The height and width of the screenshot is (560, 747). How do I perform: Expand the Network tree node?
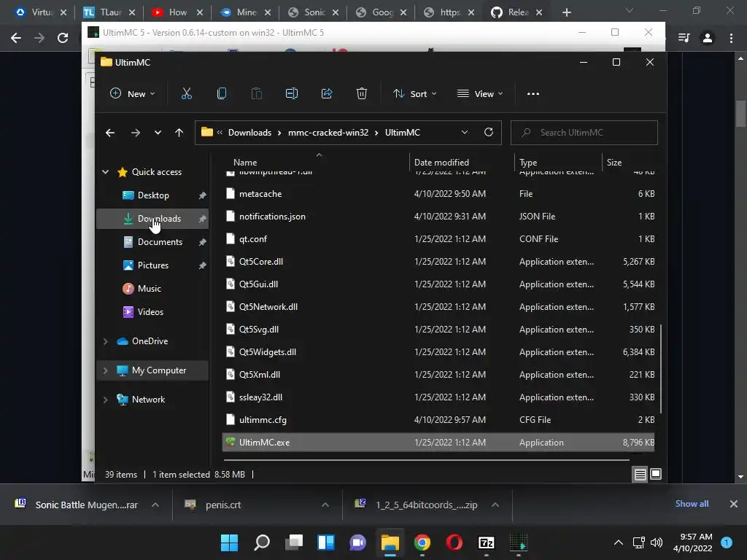pos(105,400)
